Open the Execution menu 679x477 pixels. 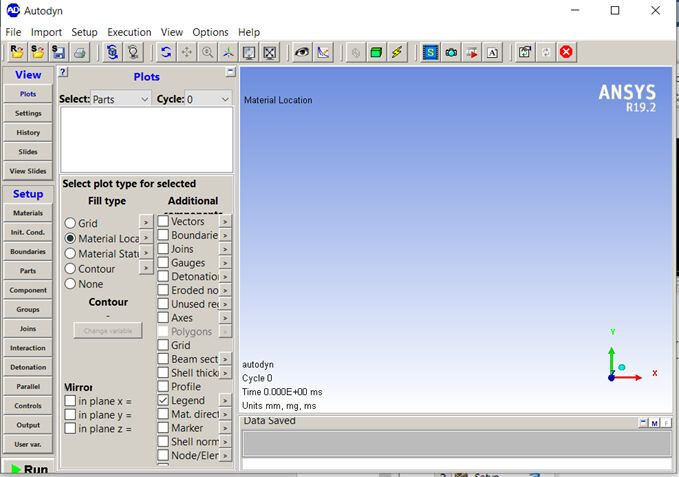tap(129, 32)
